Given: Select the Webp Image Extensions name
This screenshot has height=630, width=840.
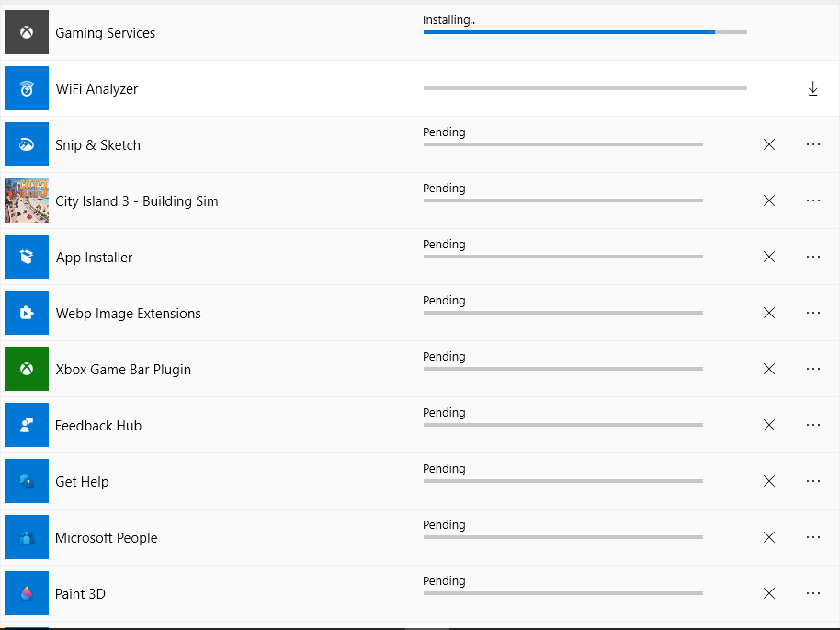Looking at the screenshot, I should 128,313.
